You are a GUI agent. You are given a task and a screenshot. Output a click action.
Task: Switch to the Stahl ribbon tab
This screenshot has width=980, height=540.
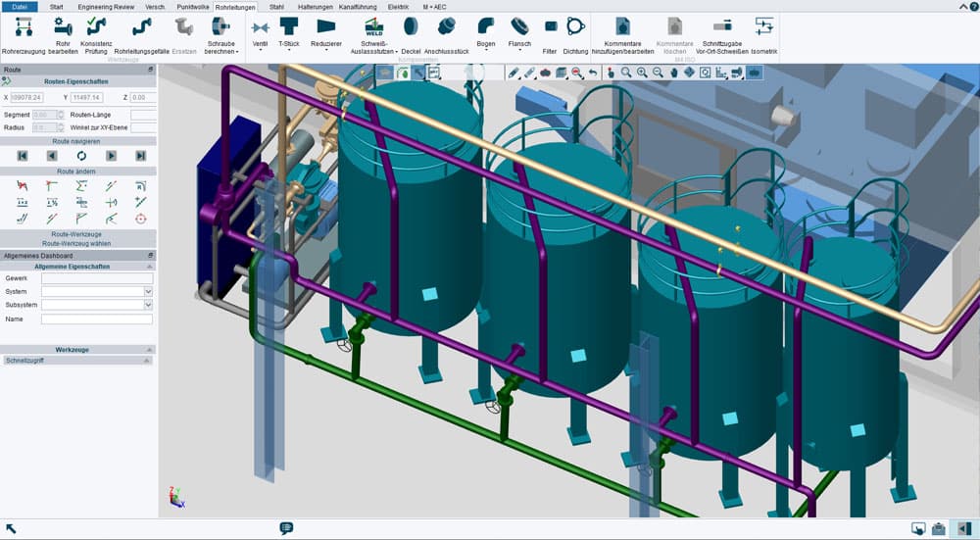[x=277, y=7]
